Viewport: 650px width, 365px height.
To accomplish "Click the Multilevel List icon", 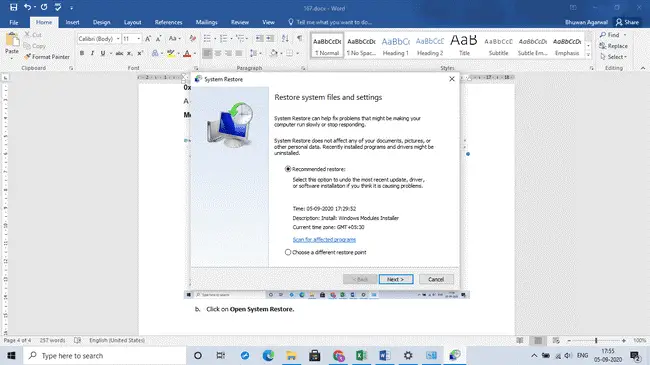I will coord(240,39).
